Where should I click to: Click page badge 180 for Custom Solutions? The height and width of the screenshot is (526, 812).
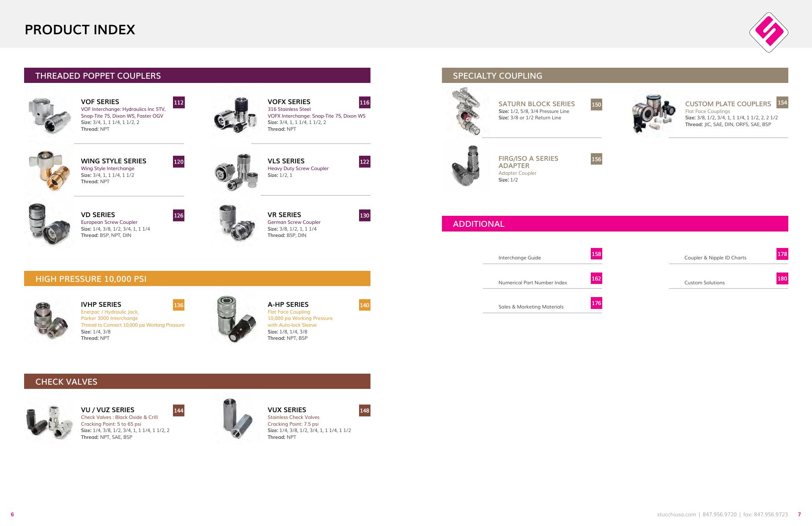pyautogui.click(x=782, y=278)
